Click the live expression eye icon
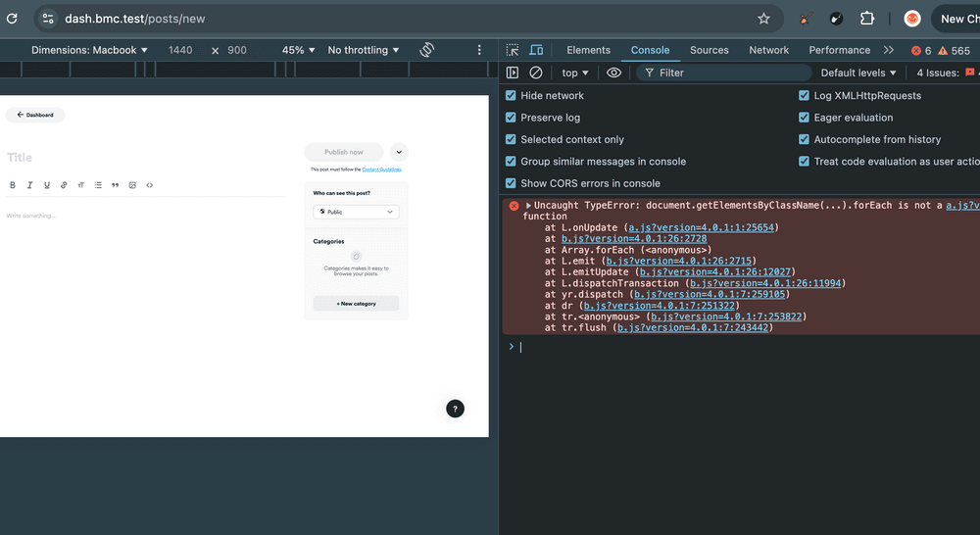 tap(613, 73)
